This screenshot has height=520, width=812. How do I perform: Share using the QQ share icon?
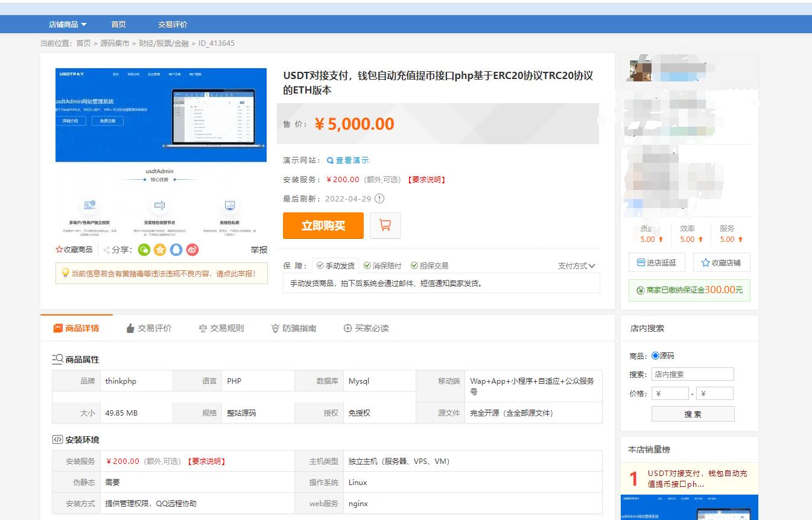pos(175,249)
